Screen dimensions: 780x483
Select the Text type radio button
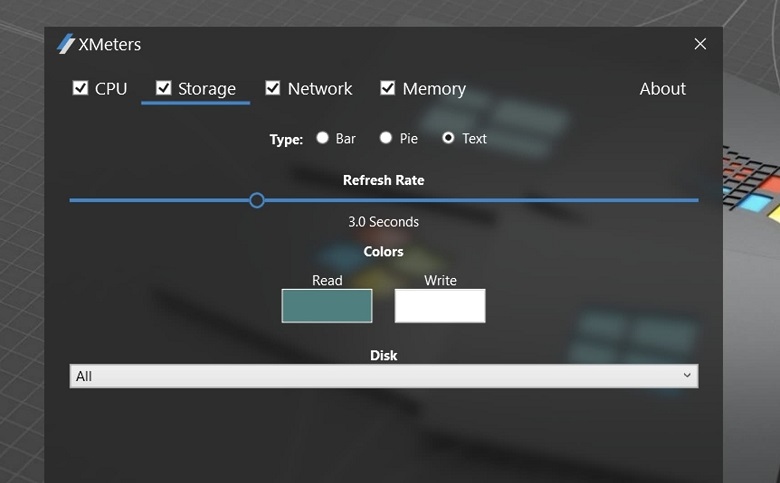click(448, 138)
